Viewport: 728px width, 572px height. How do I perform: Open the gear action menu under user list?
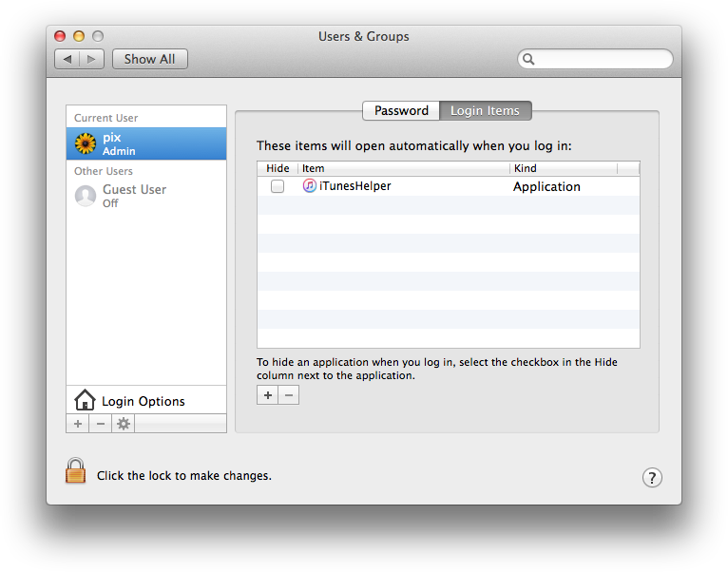[x=123, y=424]
